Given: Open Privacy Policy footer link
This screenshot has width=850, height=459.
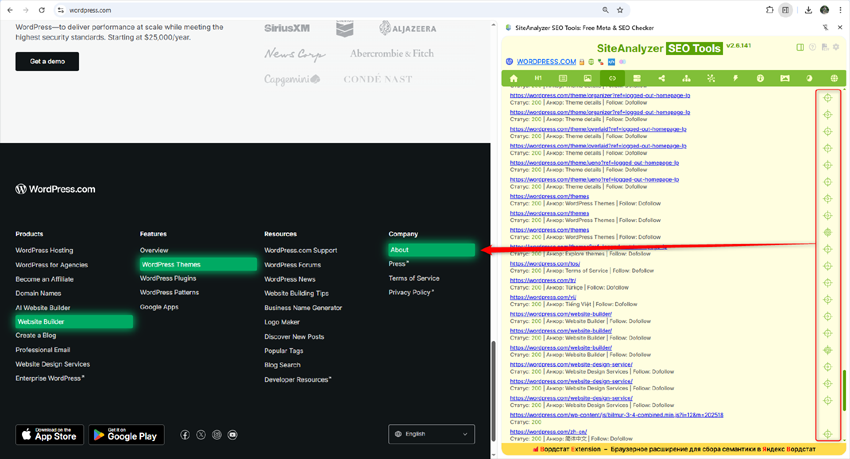Looking at the screenshot, I should pos(411,292).
